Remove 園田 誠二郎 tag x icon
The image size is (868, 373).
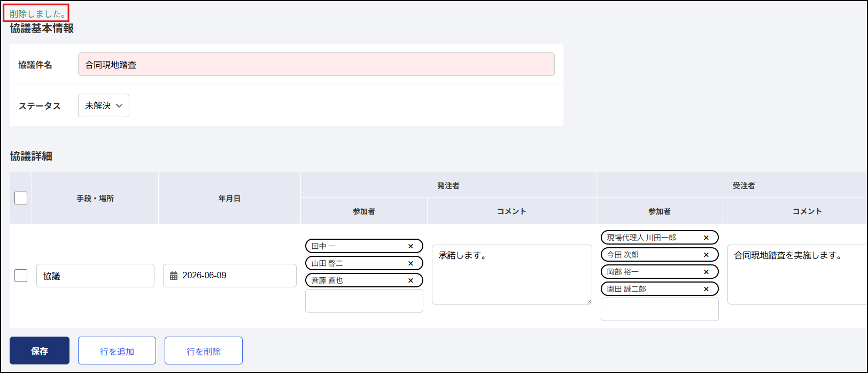(x=706, y=289)
